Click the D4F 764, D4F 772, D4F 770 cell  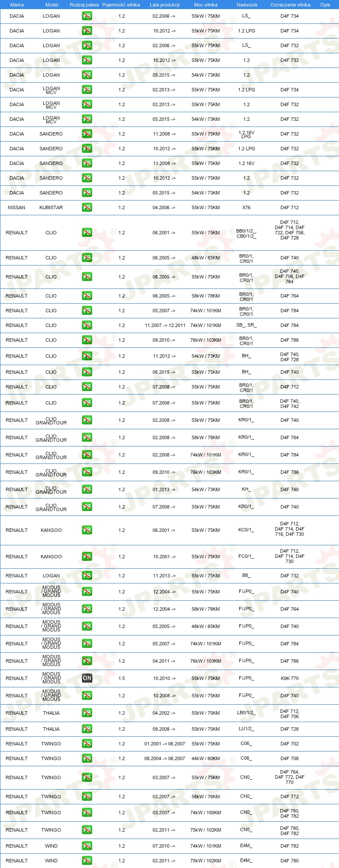coord(290,777)
